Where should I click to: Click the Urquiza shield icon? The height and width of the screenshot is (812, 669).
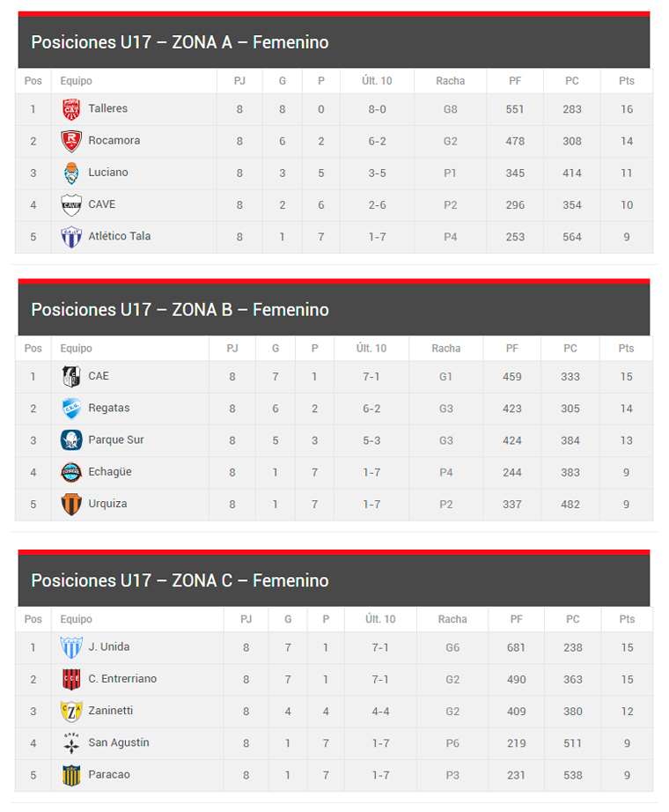tap(71, 505)
